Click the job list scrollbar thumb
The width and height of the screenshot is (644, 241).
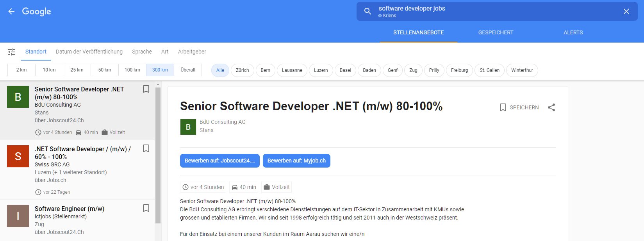point(158,155)
